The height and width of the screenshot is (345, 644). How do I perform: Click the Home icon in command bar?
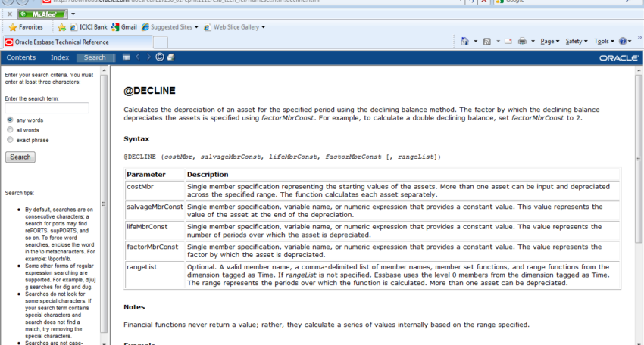(465, 41)
